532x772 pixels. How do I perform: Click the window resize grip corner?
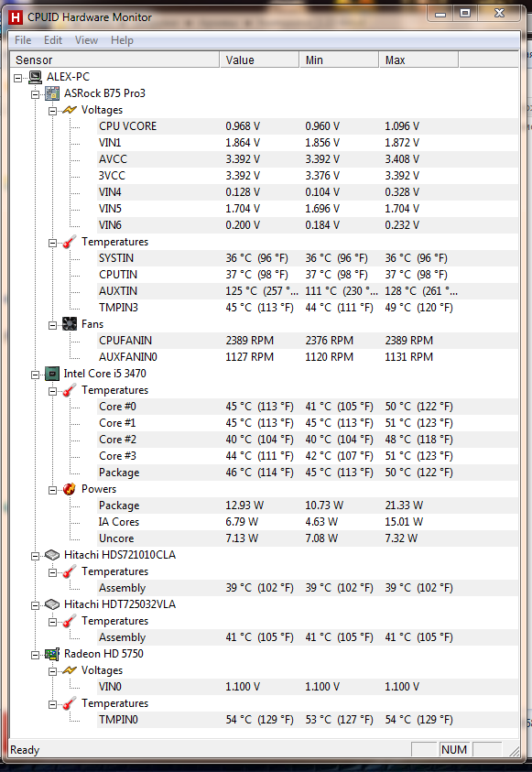coord(514,751)
